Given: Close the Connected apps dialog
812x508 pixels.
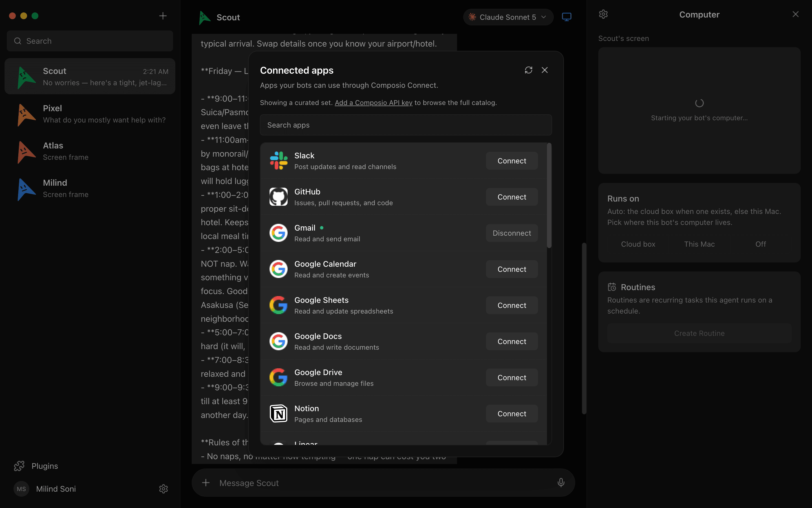Looking at the screenshot, I should click(545, 70).
